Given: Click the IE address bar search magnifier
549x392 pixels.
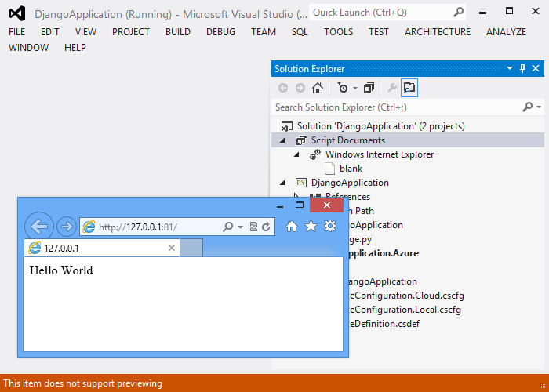Looking at the screenshot, I should pos(227,227).
